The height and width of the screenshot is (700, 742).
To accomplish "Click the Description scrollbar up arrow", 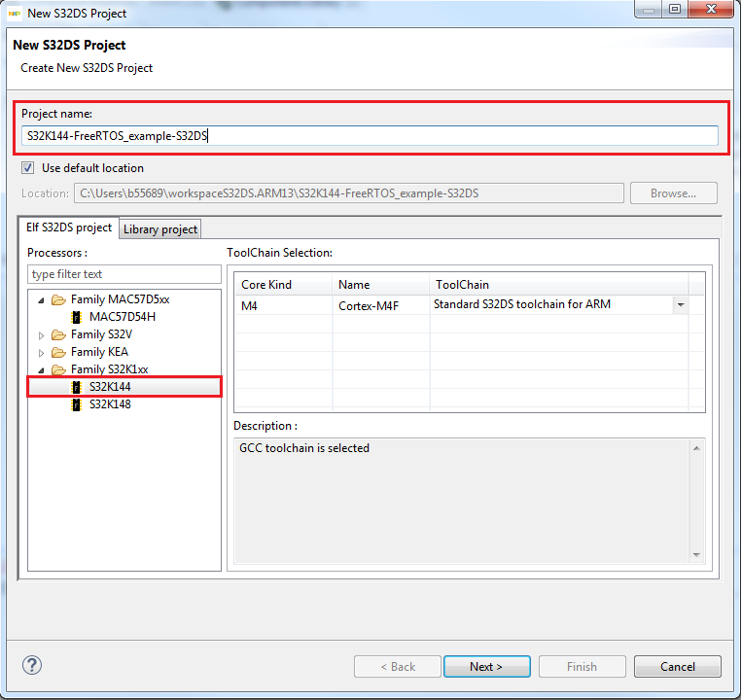I will point(696,448).
